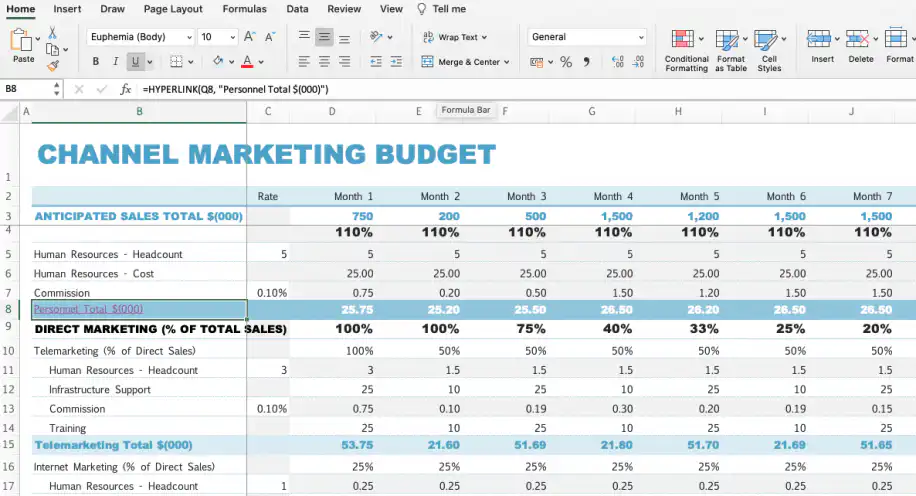Click Delete cells icon
This screenshot has height=496, width=916.
(857, 39)
